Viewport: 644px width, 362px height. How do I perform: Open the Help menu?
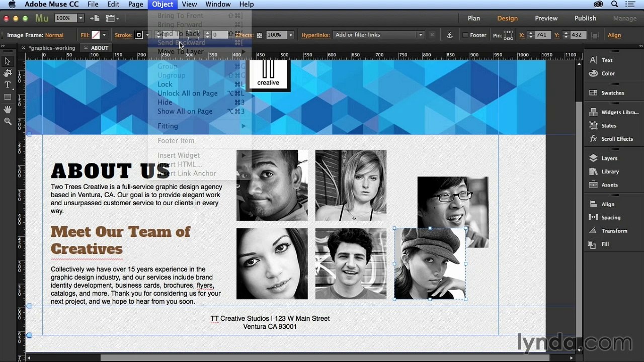[x=246, y=4]
